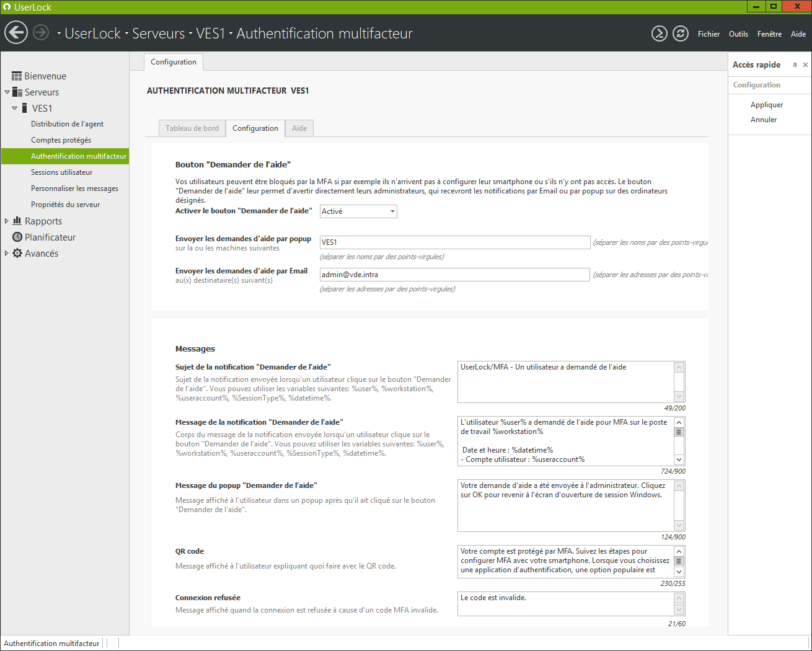The image size is (812, 651).
Task: Click the notification subject text box
Action: 566,382
